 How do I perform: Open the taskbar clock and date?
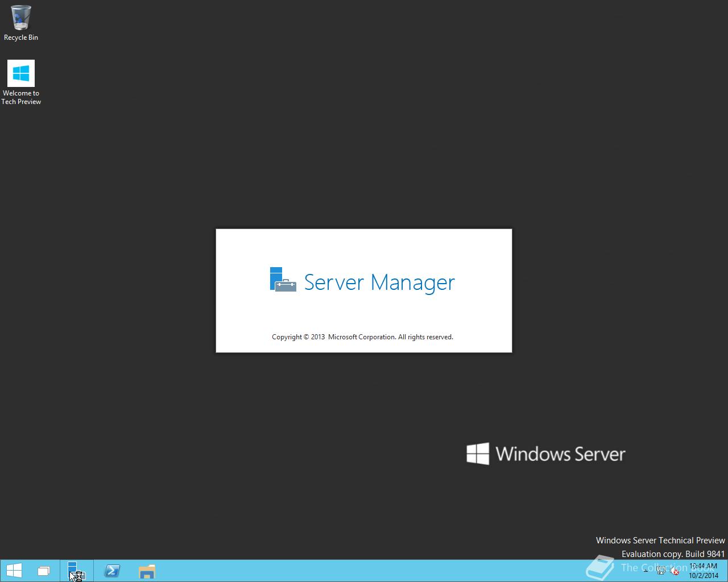pos(703,571)
